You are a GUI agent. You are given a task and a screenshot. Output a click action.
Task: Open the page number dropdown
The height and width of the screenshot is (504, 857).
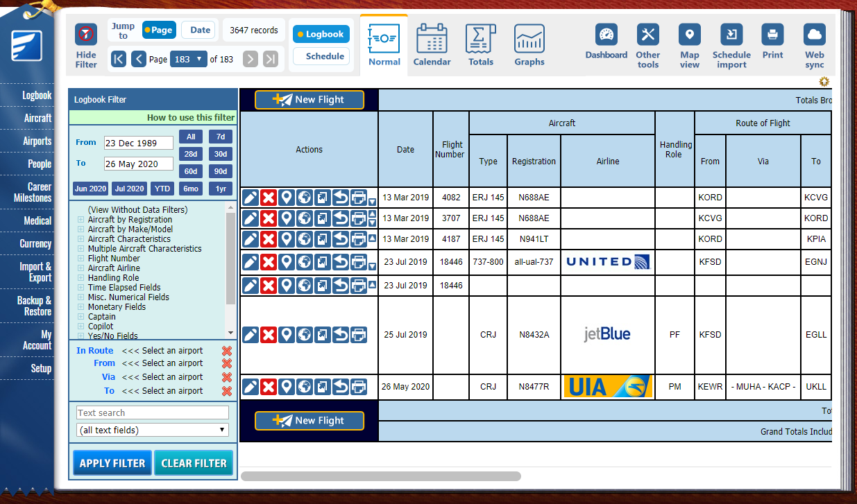click(x=189, y=59)
